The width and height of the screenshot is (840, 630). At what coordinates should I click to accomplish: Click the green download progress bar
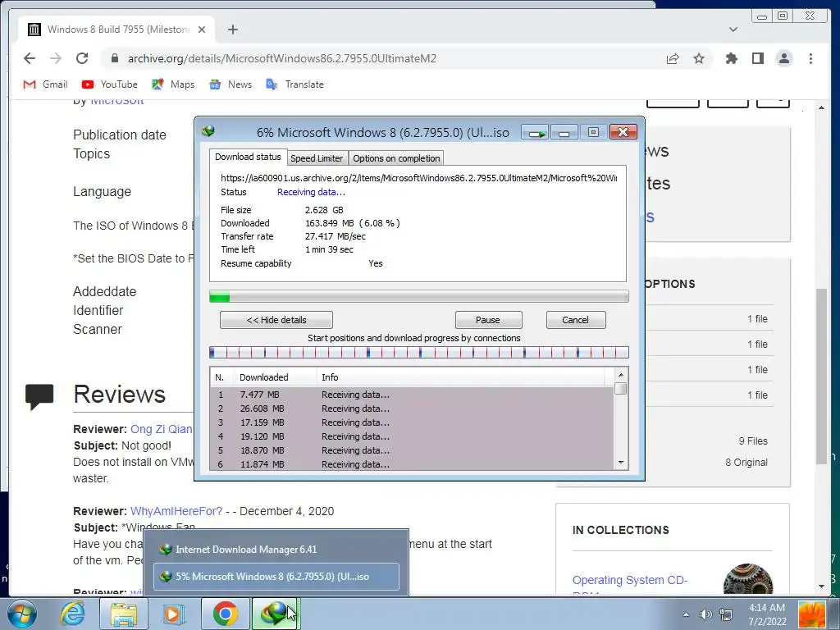click(x=418, y=297)
